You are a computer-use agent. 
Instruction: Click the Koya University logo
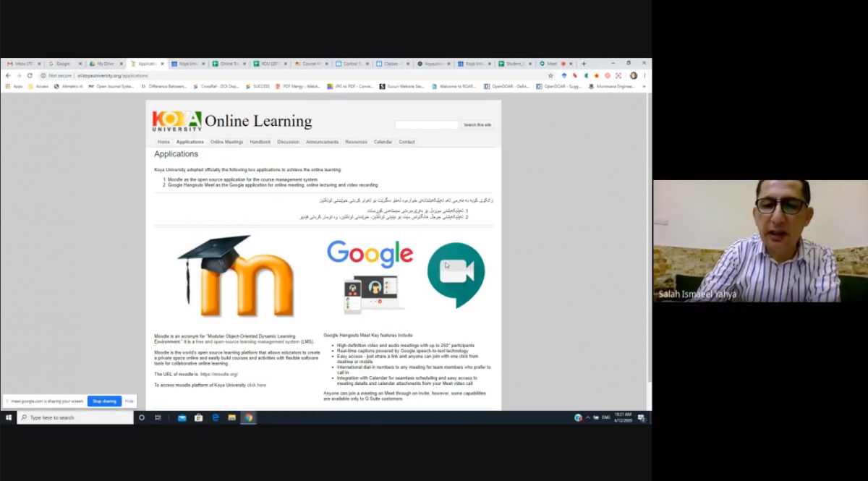176,121
